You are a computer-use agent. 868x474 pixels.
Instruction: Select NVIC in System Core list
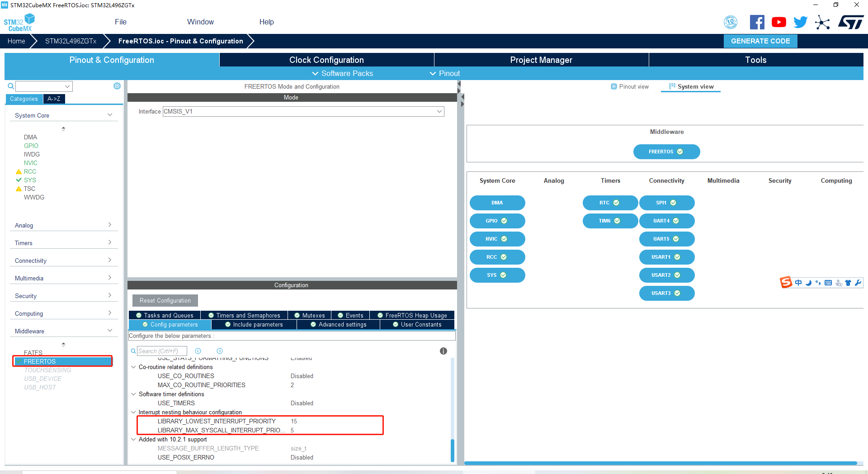[31, 163]
